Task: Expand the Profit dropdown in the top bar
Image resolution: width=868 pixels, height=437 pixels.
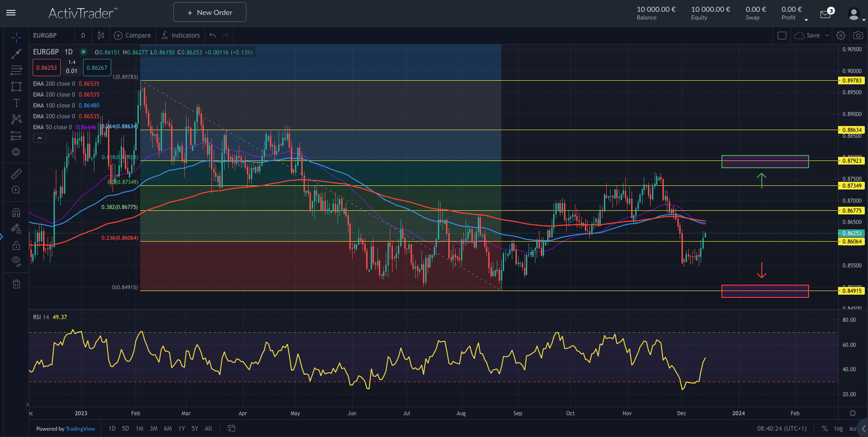Action: pos(806,19)
